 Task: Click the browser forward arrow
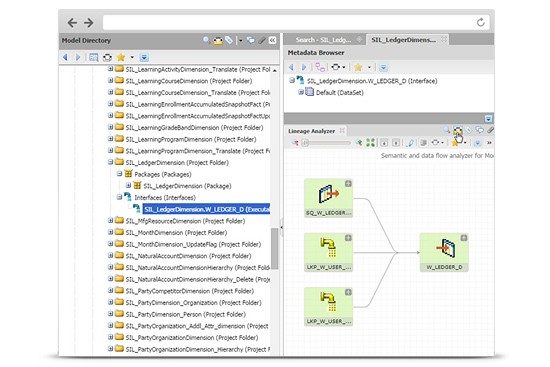click(x=89, y=23)
